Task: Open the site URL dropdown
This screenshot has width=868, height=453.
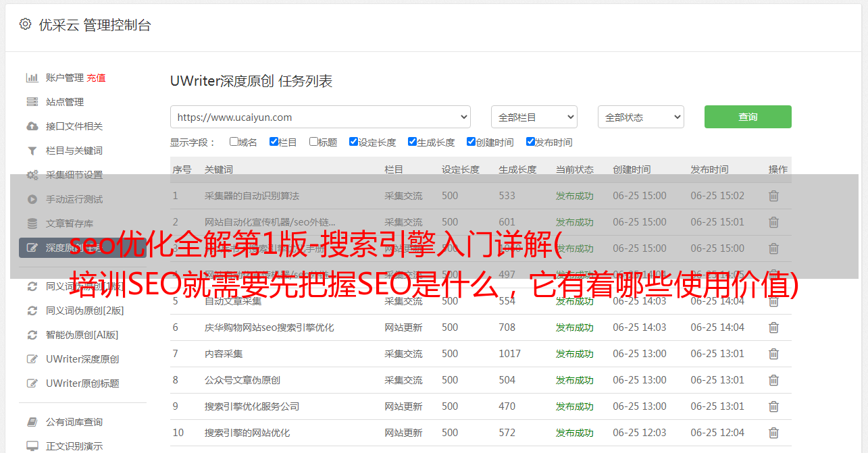Action: (x=320, y=117)
